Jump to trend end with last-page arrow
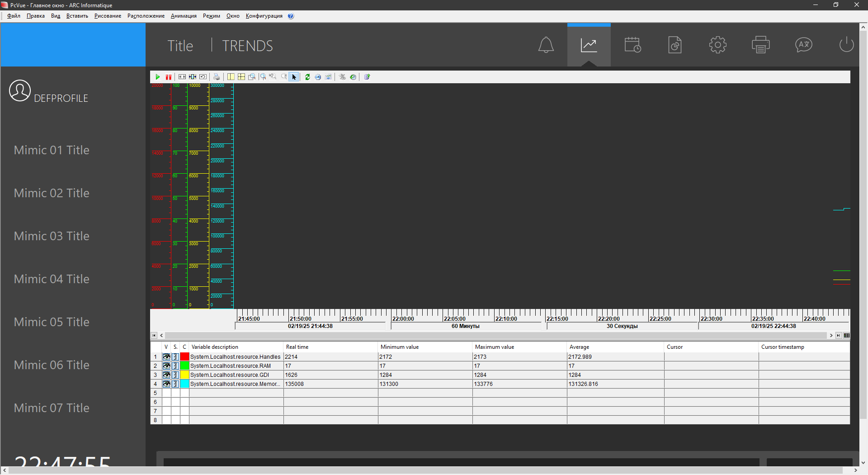868x475 pixels. point(839,335)
